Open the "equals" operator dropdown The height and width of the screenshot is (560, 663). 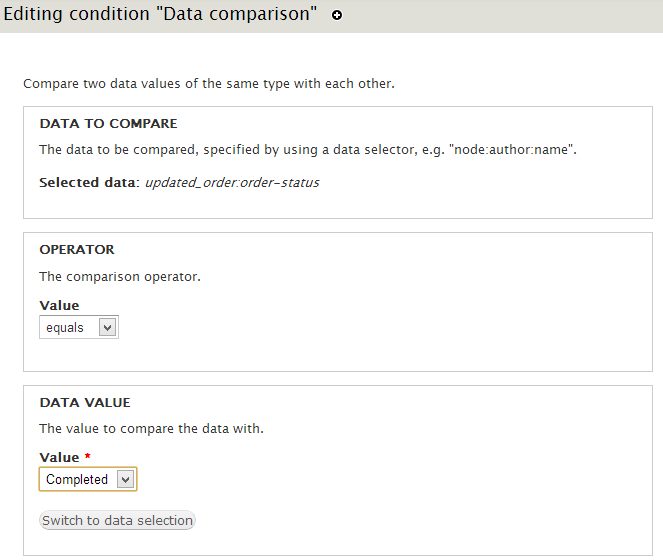tap(78, 327)
